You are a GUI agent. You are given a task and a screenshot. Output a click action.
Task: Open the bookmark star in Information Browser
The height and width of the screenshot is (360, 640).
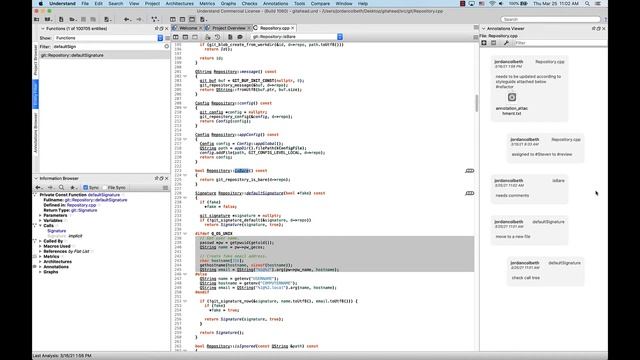(73, 187)
